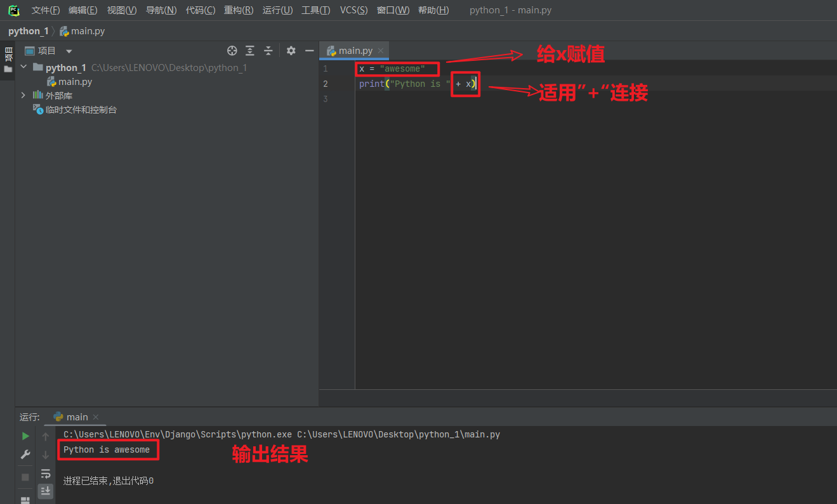The width and height of the screenshot is (837, 504).
Task: Open 视图(V) menu
Action: click(x=122, y=10)
